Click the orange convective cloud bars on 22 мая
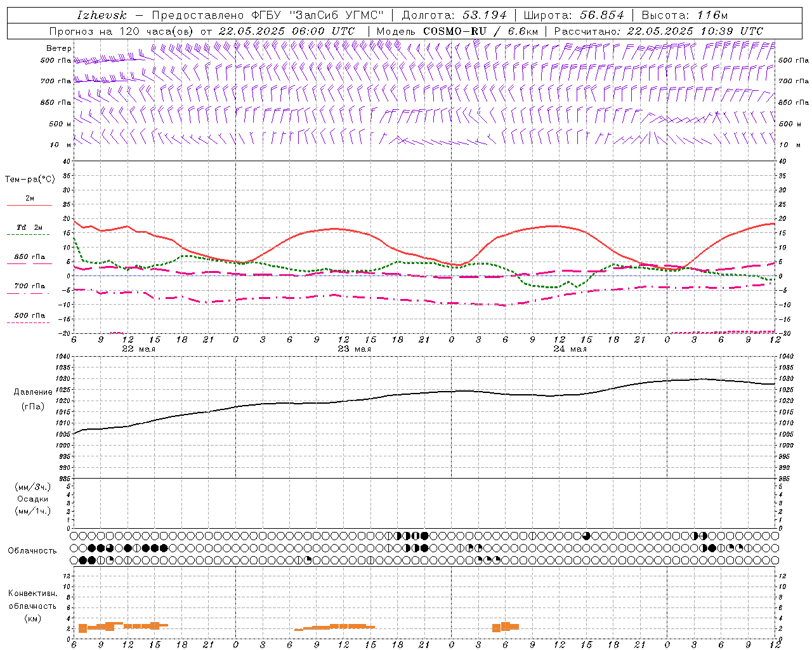The image size is (812, 650). [123, 627]
